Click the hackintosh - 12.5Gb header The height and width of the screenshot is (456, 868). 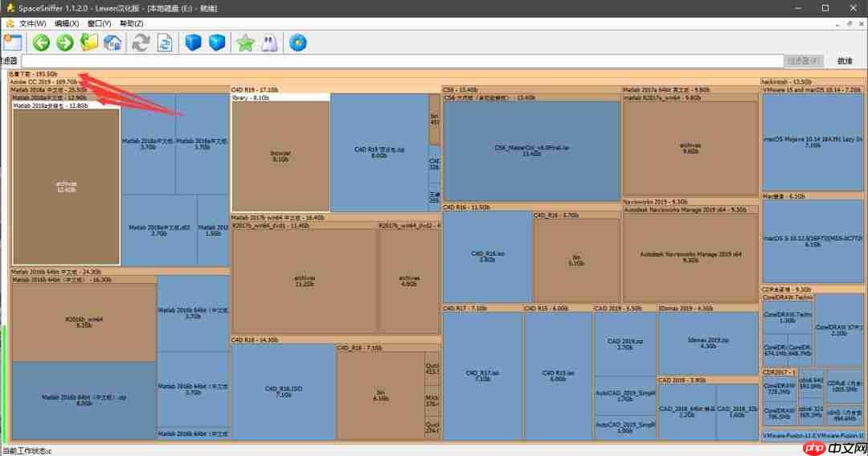point(786,81)
